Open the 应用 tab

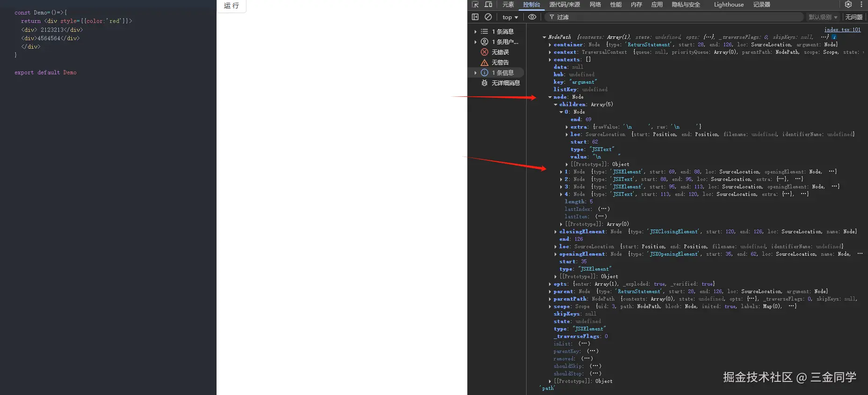point(657,5)
